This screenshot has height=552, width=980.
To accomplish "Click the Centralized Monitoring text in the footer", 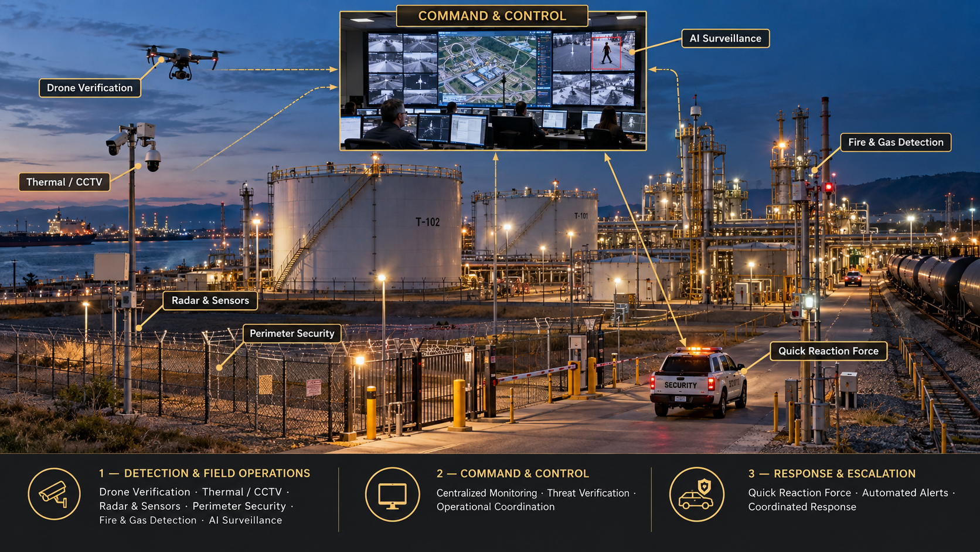I will (x=486, y=493).
